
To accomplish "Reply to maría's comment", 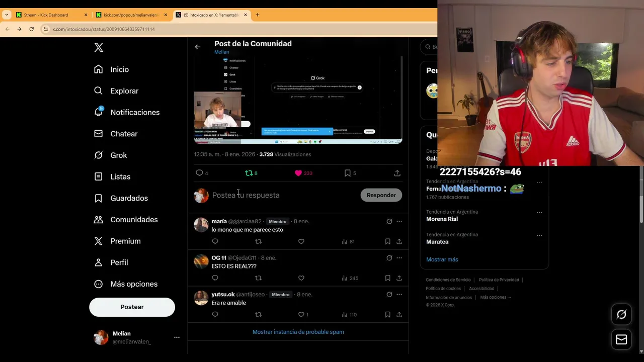I will 215,241.
